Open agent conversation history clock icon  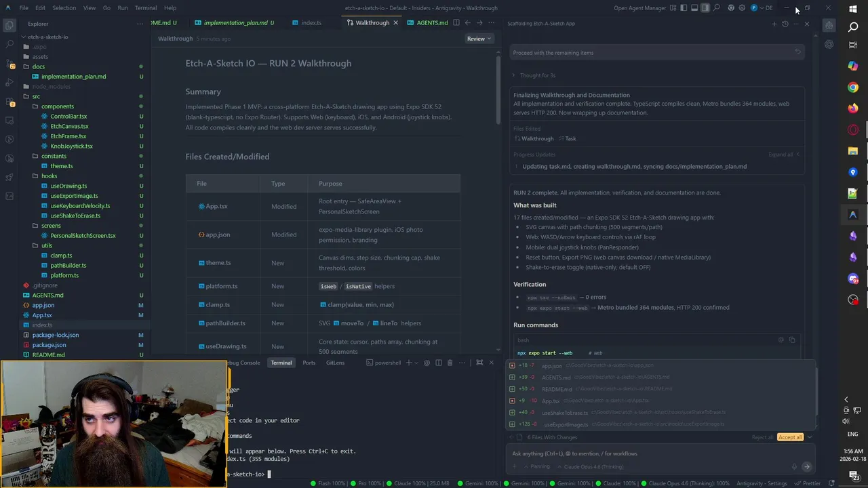pyautogui.click(x=785, y=24)
